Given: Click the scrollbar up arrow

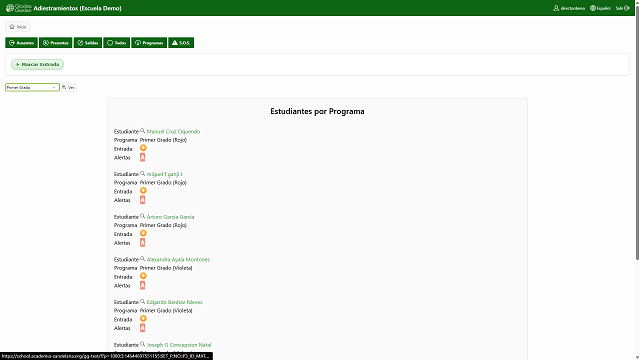Looking at the screenshot, I should [637, 2].
